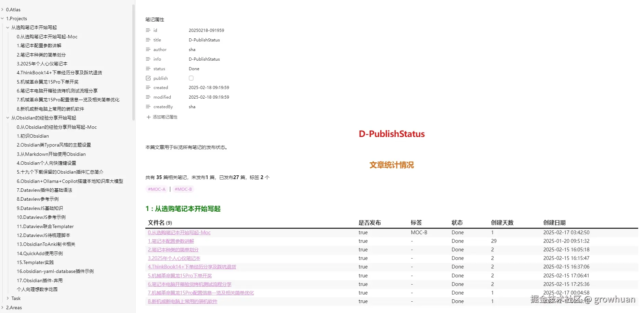Select "7.Dataview插件的基础语法" in the sidebar

[x=44, y=190]
